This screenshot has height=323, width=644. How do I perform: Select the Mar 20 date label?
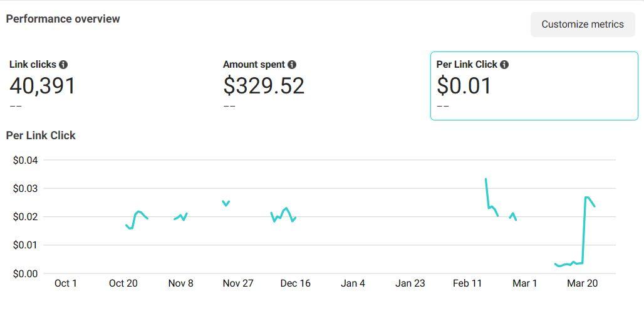pyautogui.click(x=583, y=283)
